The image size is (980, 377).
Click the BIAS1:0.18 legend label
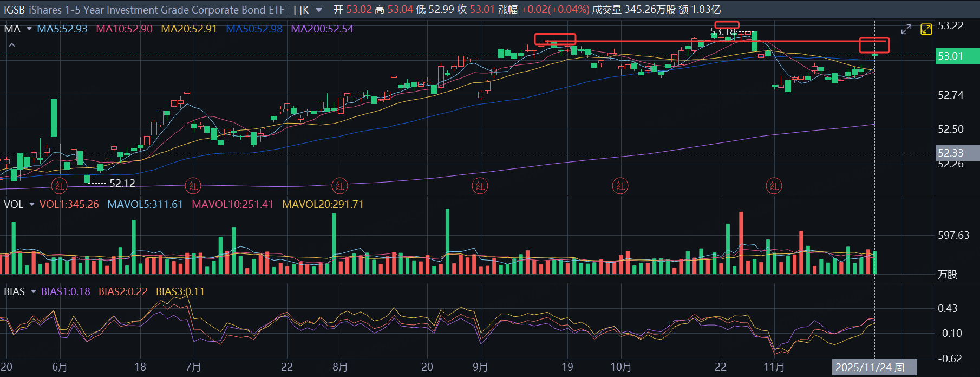tap(66, 291)
